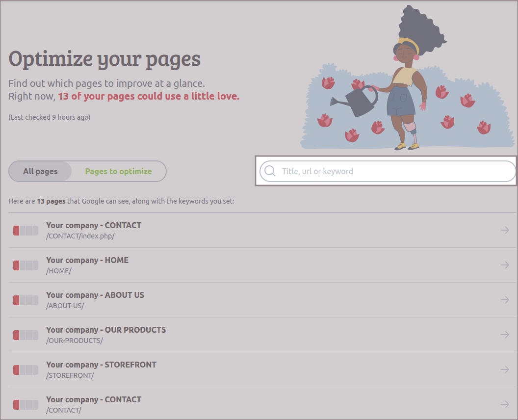
Task: Open the arrow on the HOME page row
Action: (x=504, y=265)
